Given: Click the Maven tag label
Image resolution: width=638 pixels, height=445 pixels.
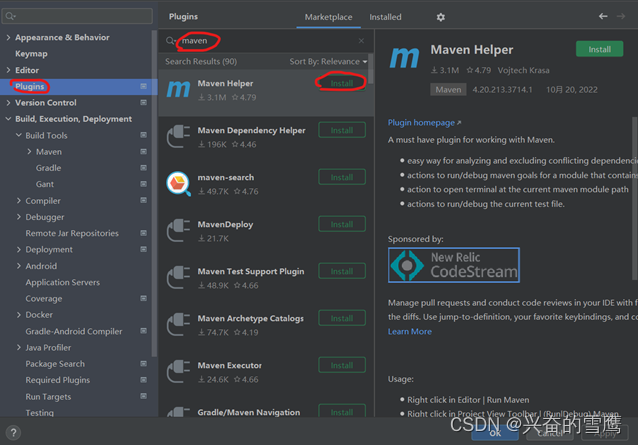Looking at the screenshot, I should tap(448, 89).
